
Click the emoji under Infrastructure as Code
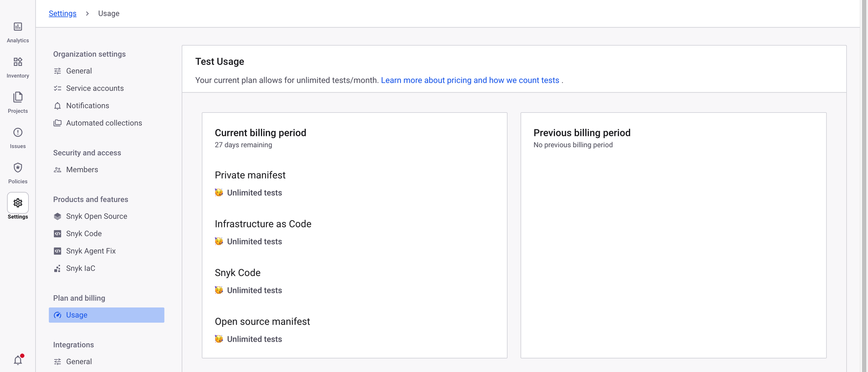(x=219, y=241)
